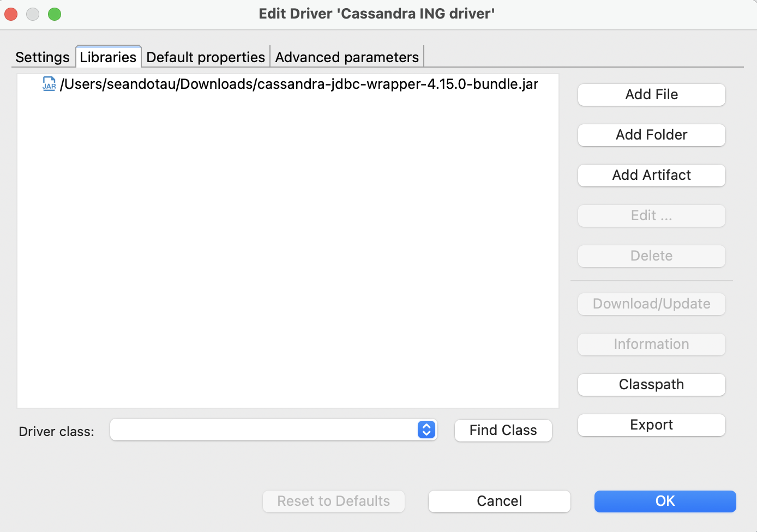Close the window with the red button
Image resolution: width=757 pixels, height=532 pixels.
(11, 14)
